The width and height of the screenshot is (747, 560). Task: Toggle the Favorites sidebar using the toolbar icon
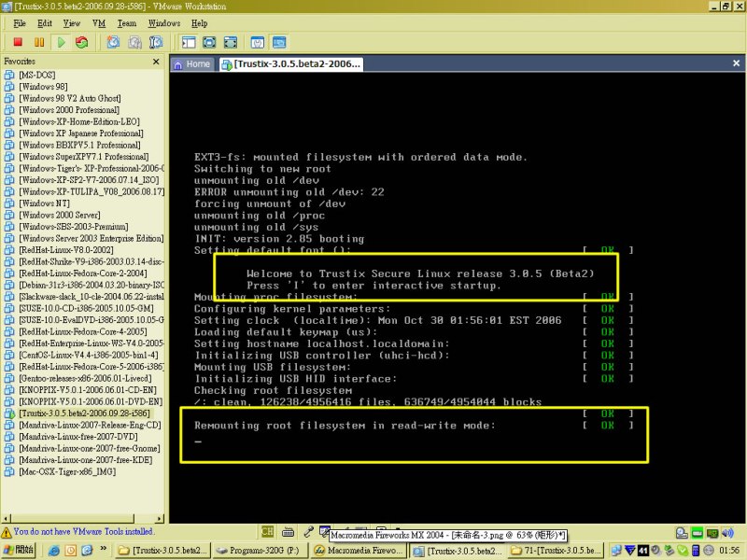(x=189, y=42)
